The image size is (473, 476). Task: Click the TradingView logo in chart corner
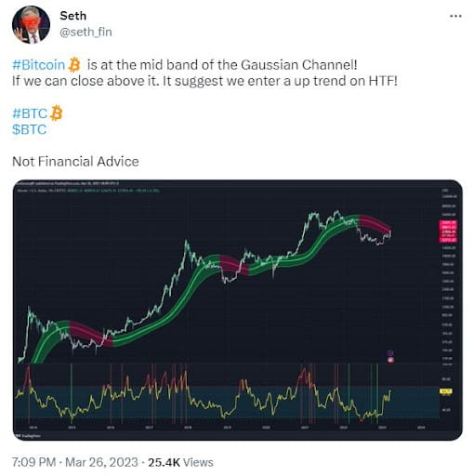tap(29, 435)
